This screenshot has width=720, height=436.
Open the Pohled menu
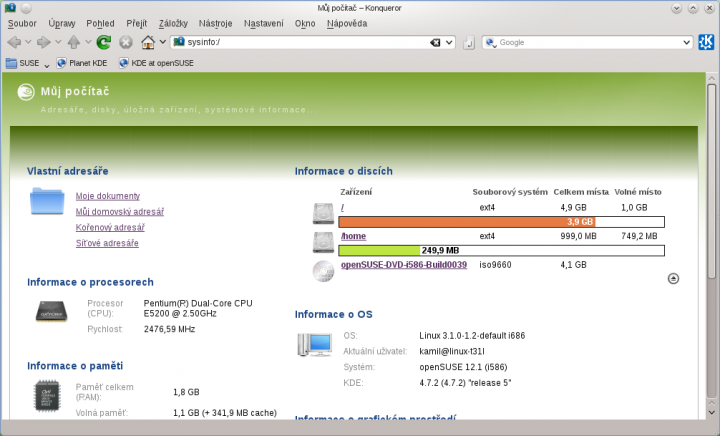coord(100,23)
